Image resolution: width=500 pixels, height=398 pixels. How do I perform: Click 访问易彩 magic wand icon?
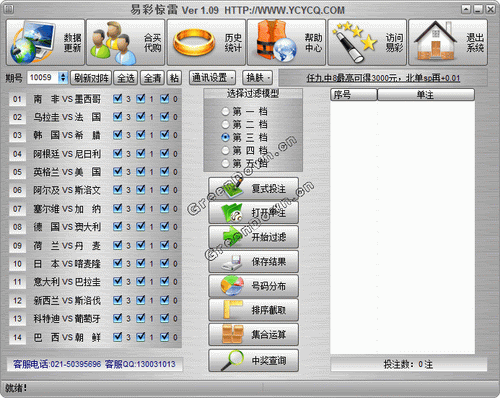(367, 42)
